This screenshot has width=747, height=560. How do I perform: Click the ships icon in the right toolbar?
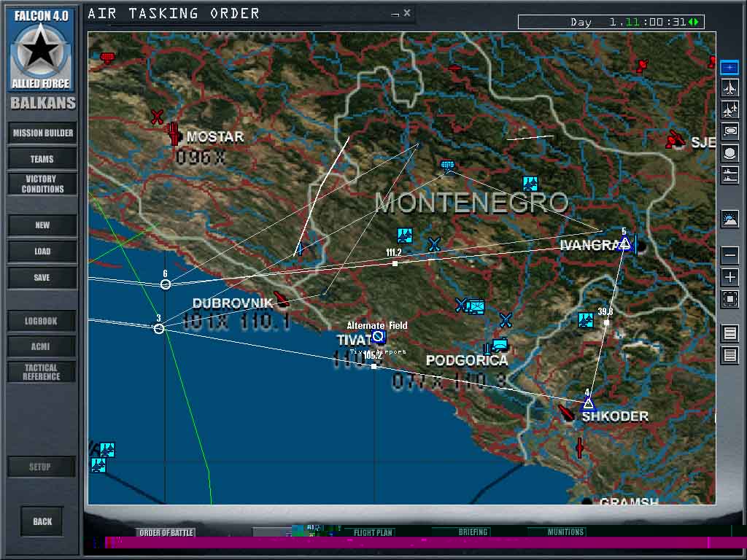point(729,175)
